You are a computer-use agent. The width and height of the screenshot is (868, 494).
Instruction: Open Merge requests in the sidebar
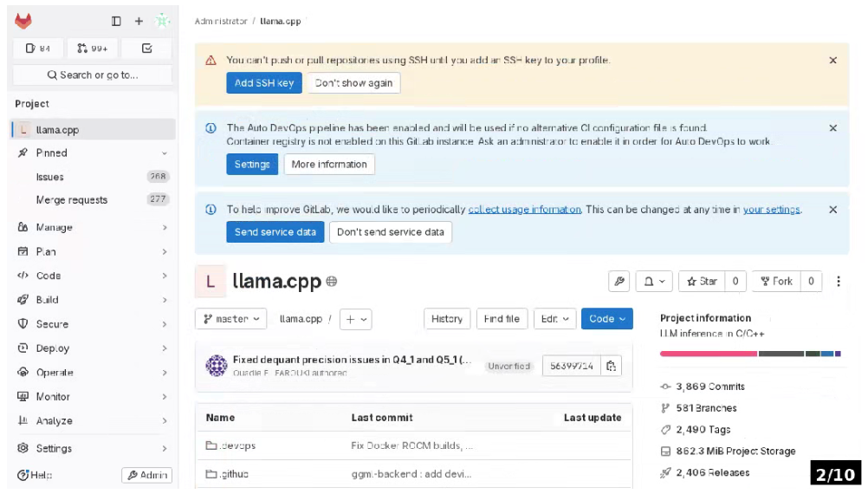click(x=72, y=200)
